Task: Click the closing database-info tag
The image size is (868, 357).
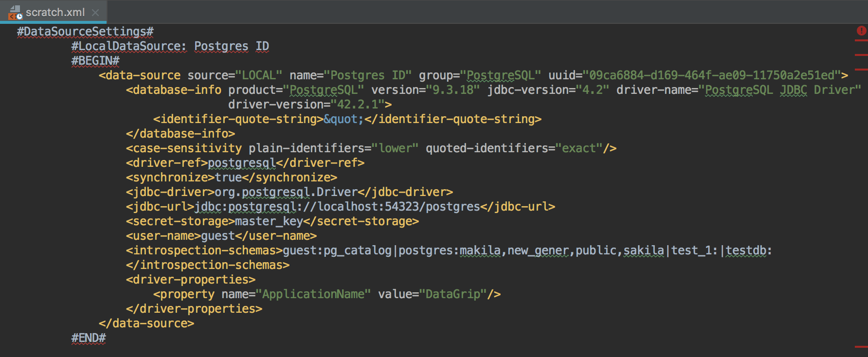Action: (x=181, y=134)
